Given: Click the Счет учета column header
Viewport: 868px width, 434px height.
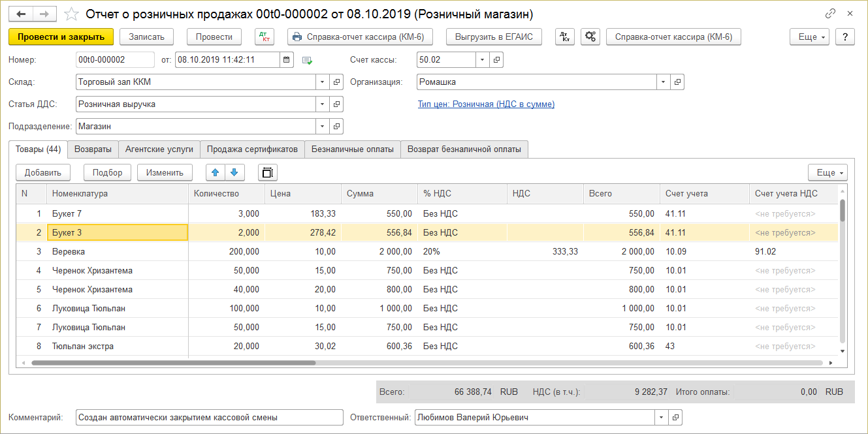Looking at the screenshot, I should tap(705, 194).
